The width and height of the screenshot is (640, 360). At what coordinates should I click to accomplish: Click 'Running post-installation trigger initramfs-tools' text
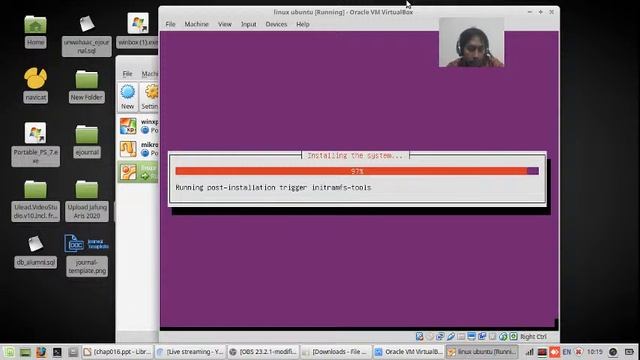click(x=273, y=187)
